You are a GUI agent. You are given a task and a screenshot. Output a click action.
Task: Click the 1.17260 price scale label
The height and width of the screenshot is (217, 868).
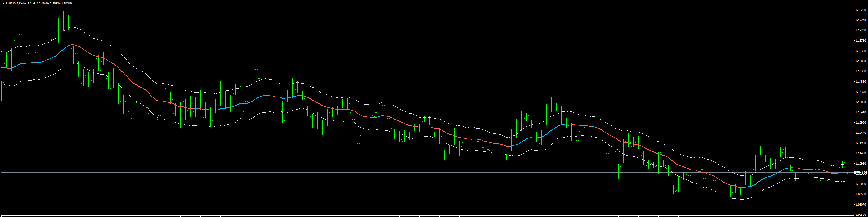tap(861, 30)
